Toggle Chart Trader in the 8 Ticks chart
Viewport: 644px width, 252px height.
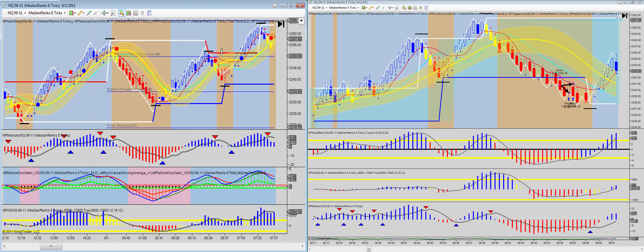click(122, 13)
